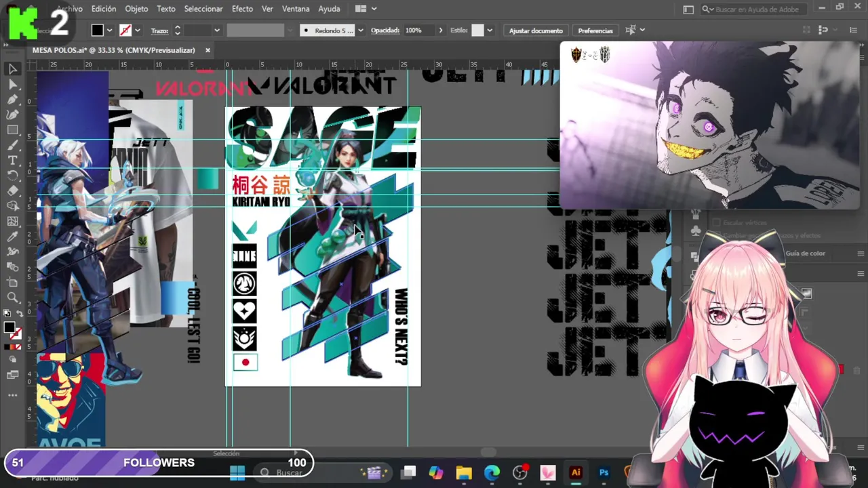Select the Shape Builder tool
The image size is (868, 488).
[12, 206]
